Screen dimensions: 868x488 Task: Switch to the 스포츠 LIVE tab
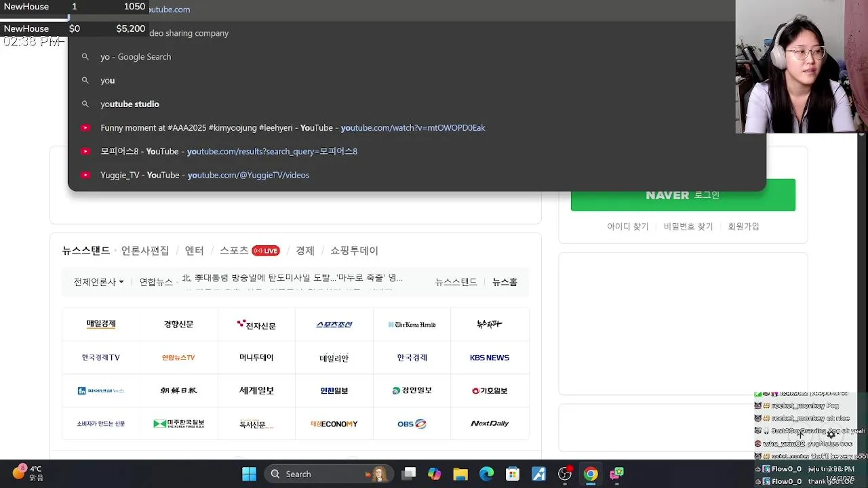249,251
